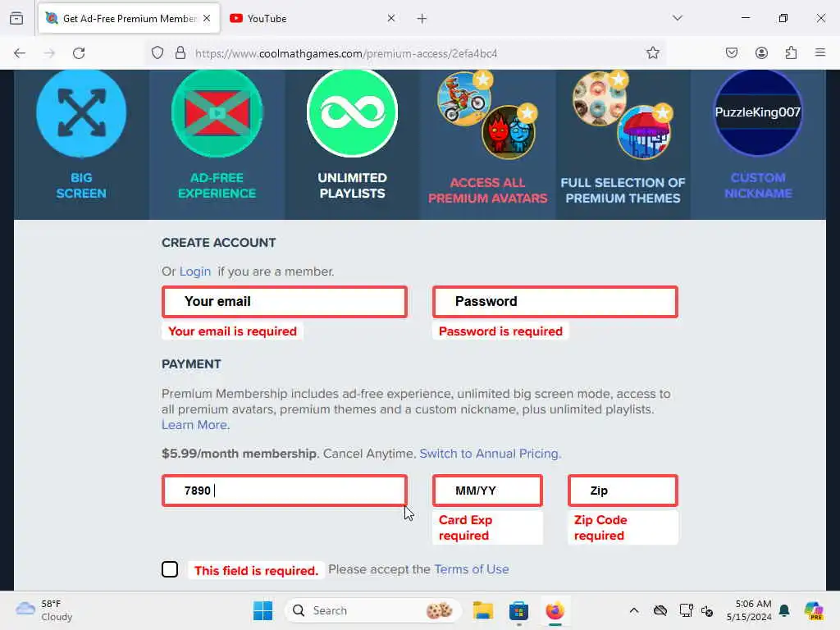This screenshot has height=630, width=840.
Task: Click the Unlimited Playlists infinity icon
Action: (x=353, y=113)
